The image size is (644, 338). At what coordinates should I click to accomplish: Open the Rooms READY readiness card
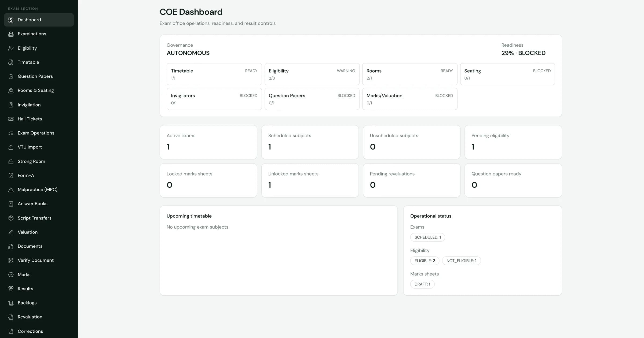[x=410, y=74]
